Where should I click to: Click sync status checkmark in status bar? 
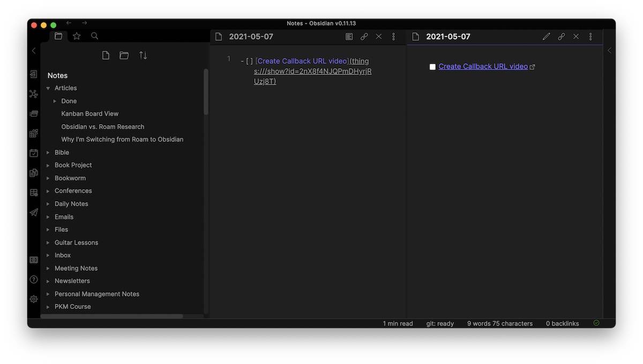click(x=596, y=323)
